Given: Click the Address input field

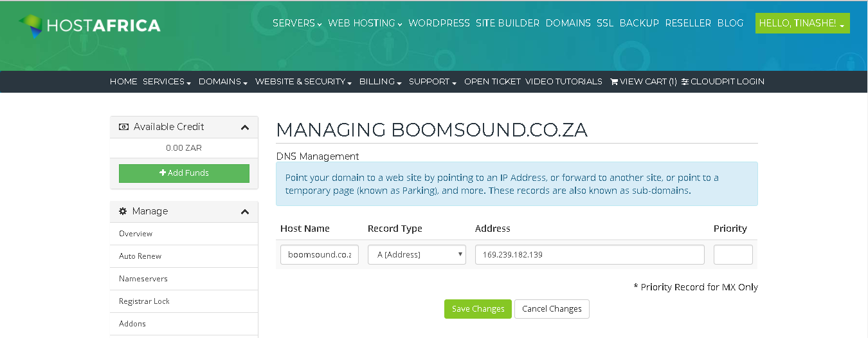Looking at the screenshot, I should 590,254.
